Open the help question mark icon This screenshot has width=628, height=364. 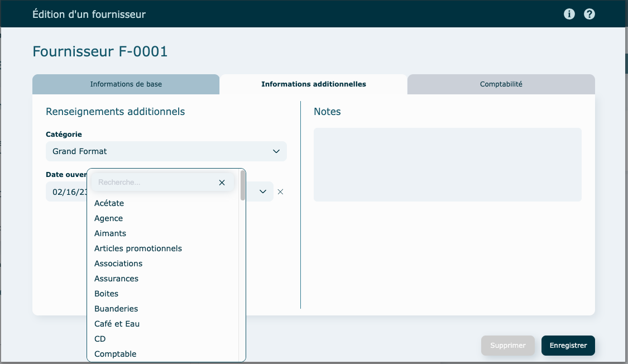tap(589, 14)
